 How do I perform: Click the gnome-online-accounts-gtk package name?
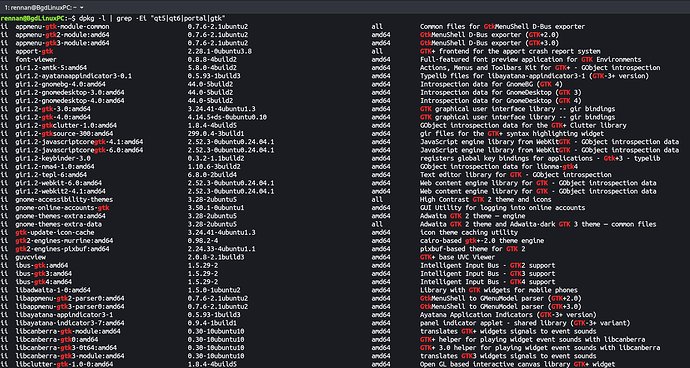pos(62,208)
